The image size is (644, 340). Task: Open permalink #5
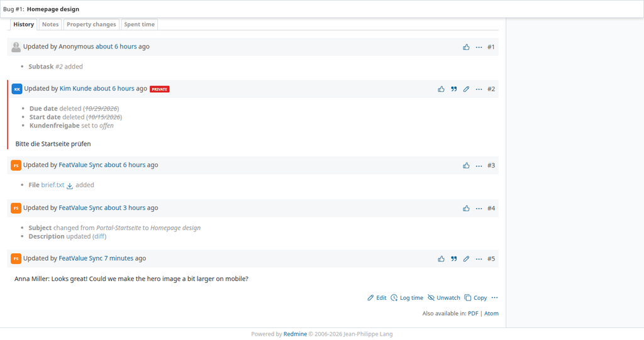coord(491,259)
